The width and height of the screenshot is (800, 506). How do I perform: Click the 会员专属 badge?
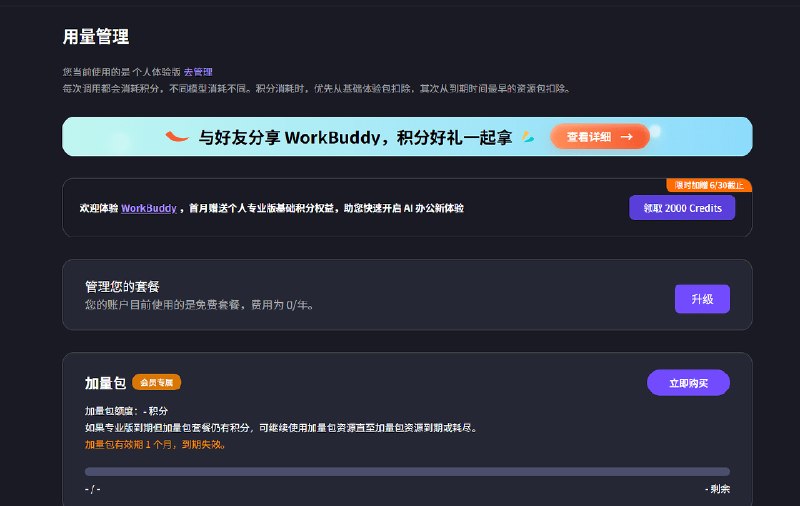(x=157, y=382)
